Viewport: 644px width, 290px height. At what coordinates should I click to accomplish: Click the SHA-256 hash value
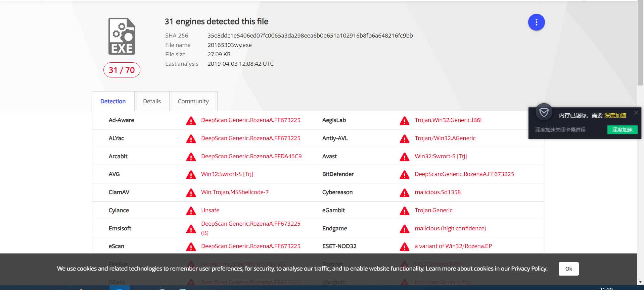click(x=310, y=36)
